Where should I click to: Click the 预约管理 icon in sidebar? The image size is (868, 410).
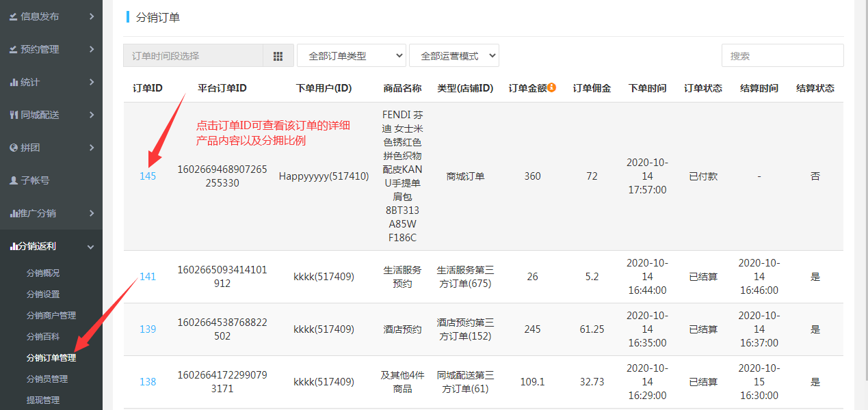pos(14,49)
